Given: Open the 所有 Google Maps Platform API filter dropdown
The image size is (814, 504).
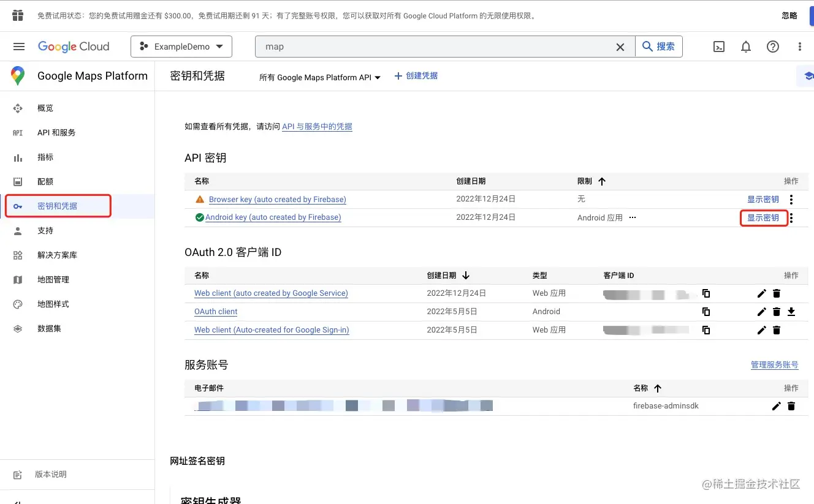Looking at the screenshot, I should point(319,78).
